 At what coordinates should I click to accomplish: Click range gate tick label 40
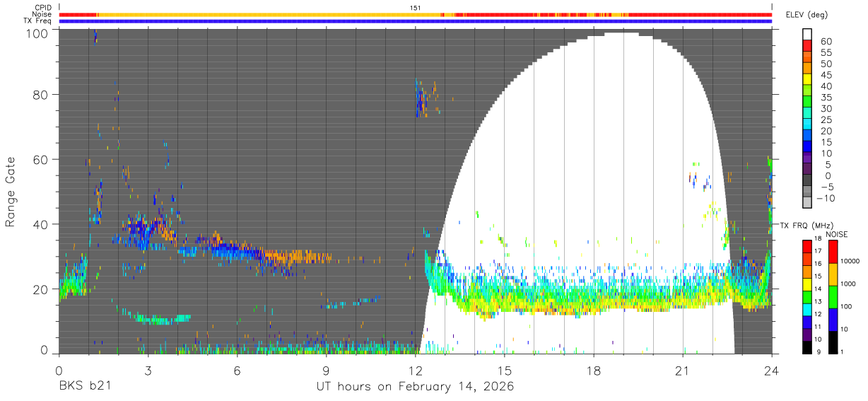coord(40,225)
